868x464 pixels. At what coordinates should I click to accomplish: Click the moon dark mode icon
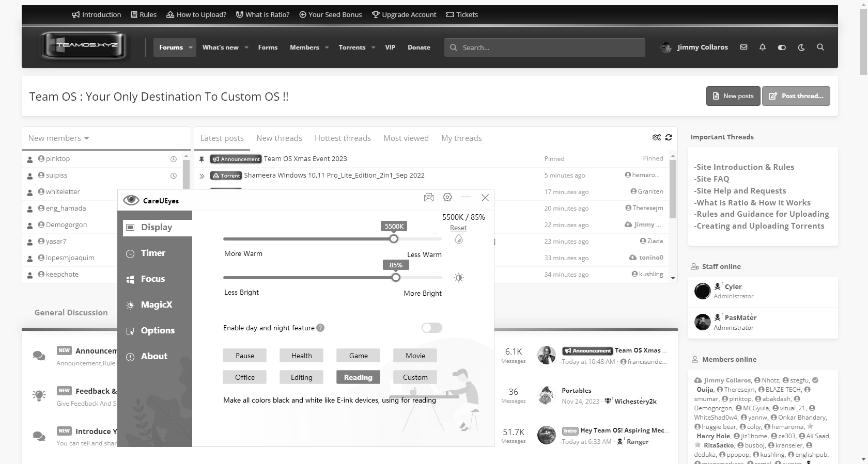tap(801, 47)
